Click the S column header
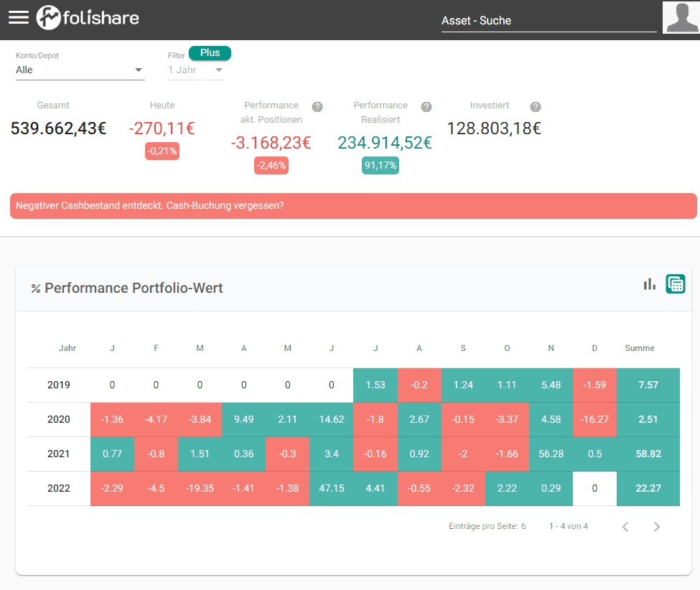Image resolution: width=700 pixels, height=590 pixels. [x=463, y=348]
